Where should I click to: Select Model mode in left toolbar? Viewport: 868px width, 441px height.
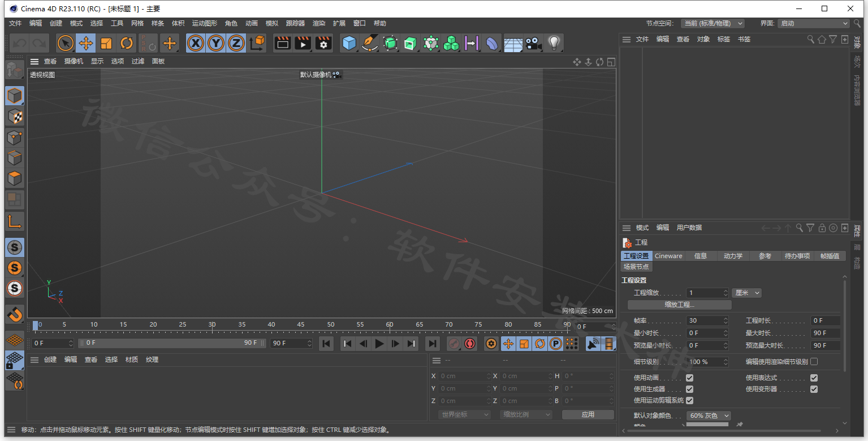[15, 96]
